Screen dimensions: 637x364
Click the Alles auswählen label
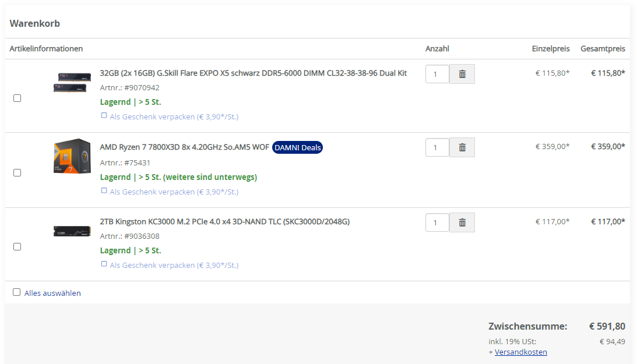point(52,293)
